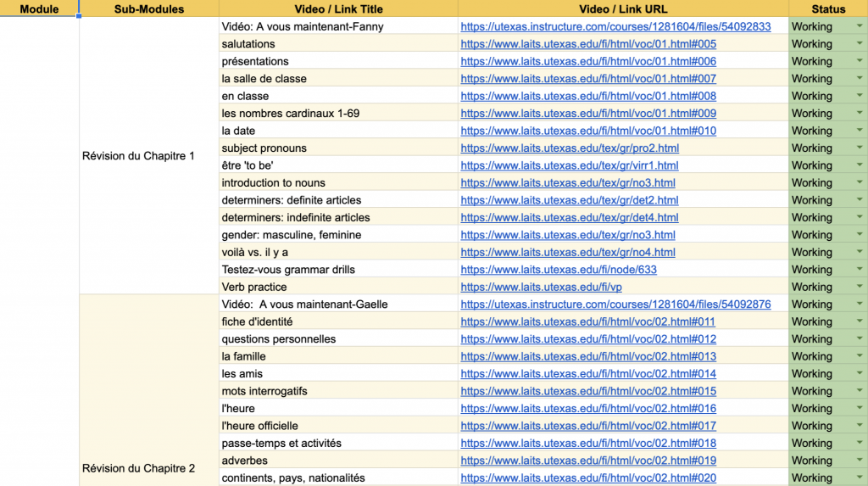868x486 pixels.
Task: Open Status dropdown for subject pronouns row
Action: pyautogui.click(x=860, y=148)
